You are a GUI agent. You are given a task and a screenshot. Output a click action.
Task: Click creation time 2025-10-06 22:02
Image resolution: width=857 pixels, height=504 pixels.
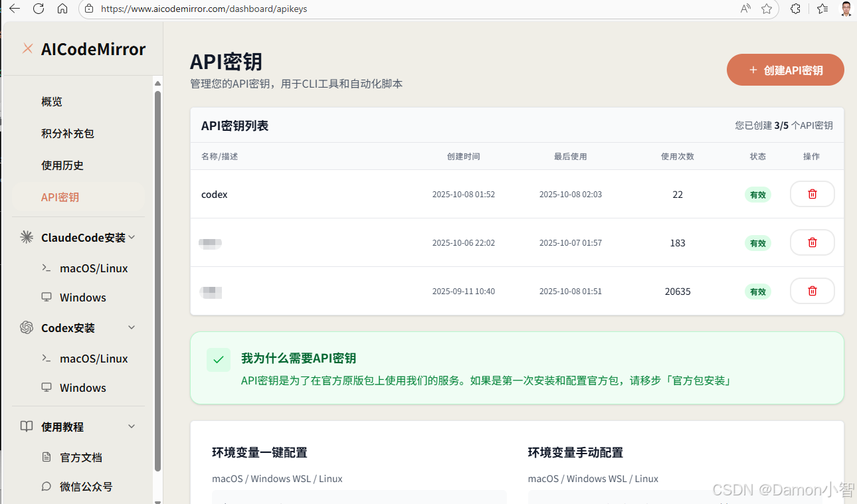click(464, 243)
